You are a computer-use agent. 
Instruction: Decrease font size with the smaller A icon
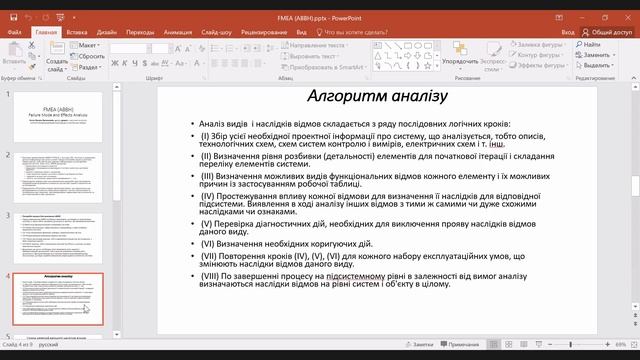click(188, 49)
